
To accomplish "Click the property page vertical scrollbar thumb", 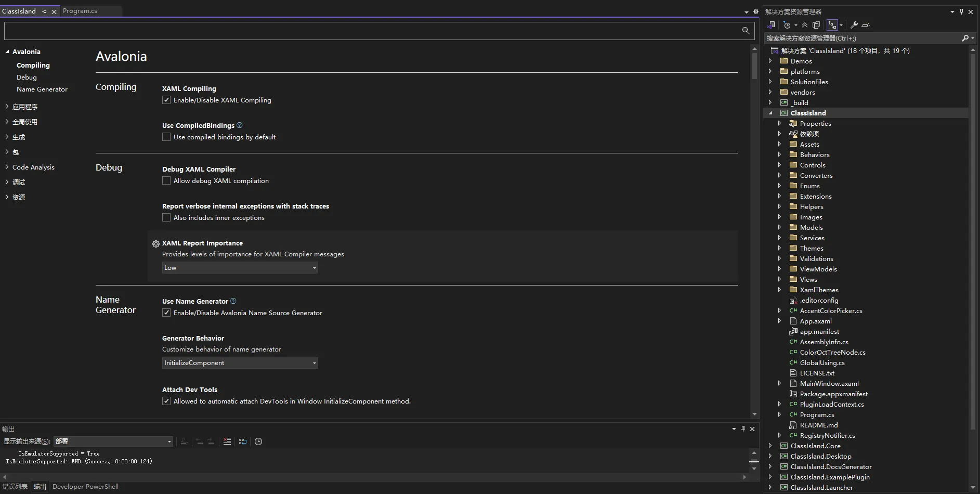I will (754, 66).
